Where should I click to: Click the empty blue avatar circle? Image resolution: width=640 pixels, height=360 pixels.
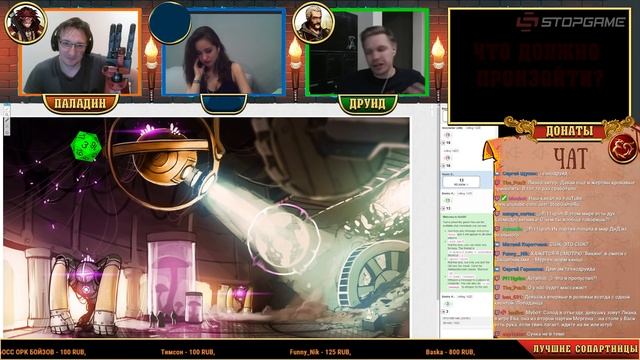(170, 23)
